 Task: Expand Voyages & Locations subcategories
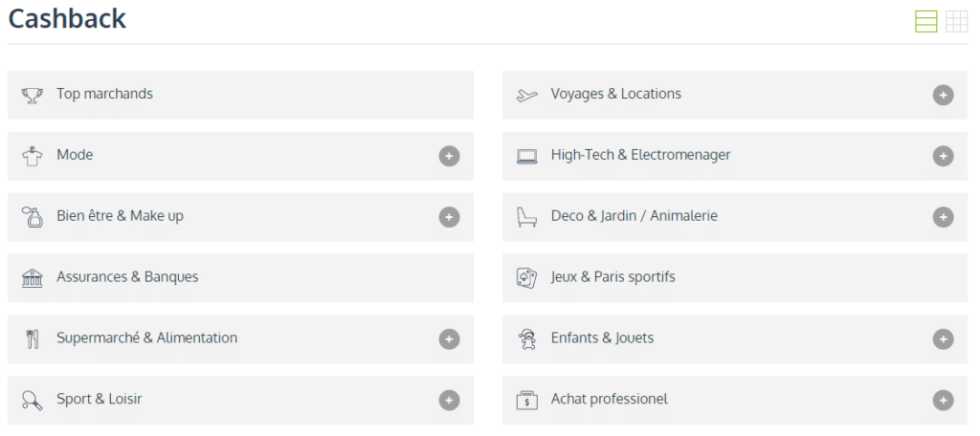pyautogui.click(x=943, y=95)
